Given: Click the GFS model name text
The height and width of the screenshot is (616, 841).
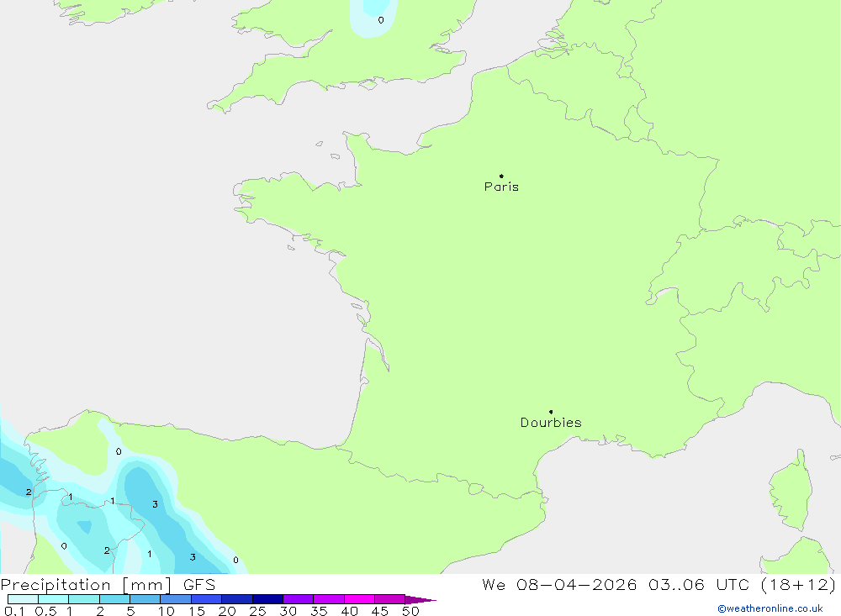Looking at the screenshot, I should tap(199, 585).
